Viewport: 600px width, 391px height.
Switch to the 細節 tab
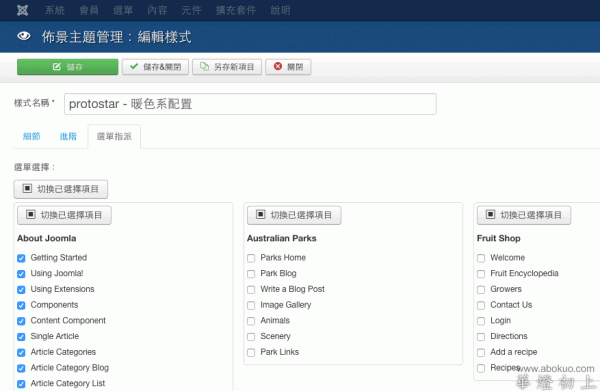coord(32,136)
